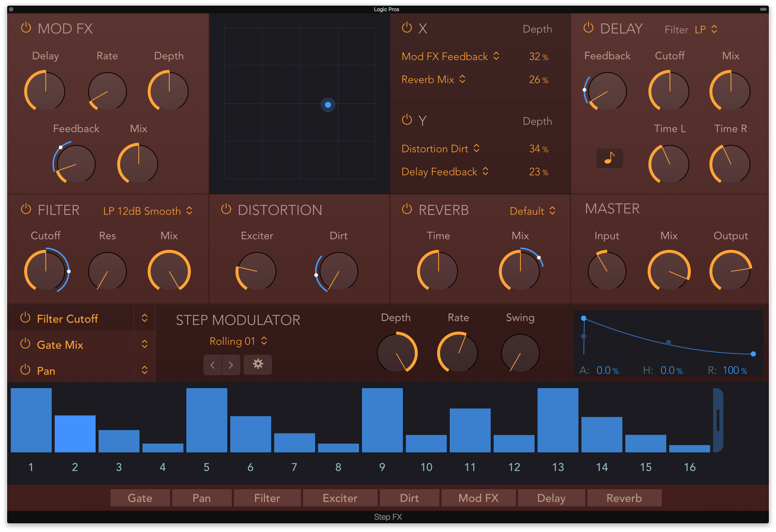This screenshot has height=532, width=776.
Task: Open the Rolling 01 pattern selector
Action: click(238, 341)
